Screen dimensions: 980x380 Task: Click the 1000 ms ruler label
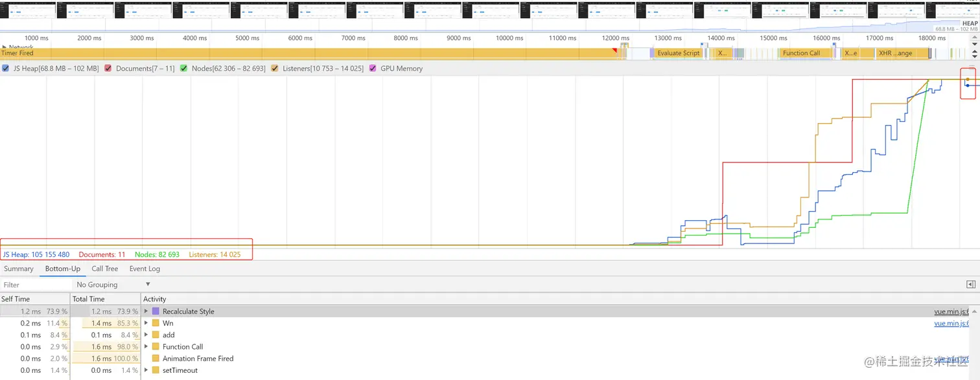(x=36, y=38)
